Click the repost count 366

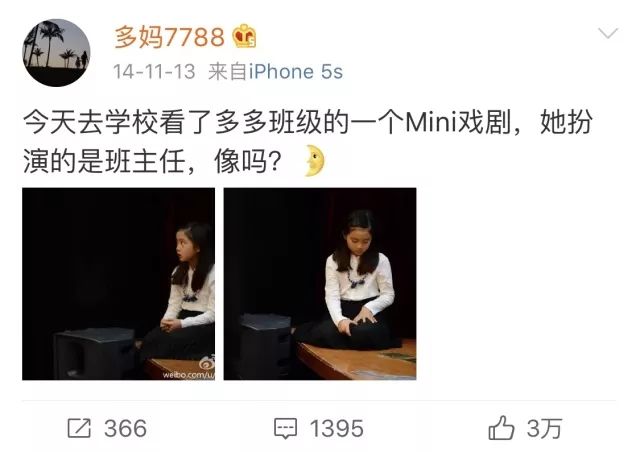tap(125, 428)
